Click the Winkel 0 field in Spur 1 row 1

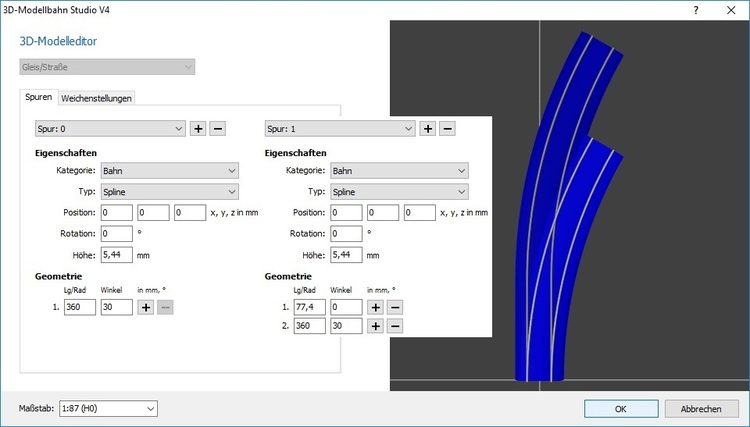coord(346,307)
